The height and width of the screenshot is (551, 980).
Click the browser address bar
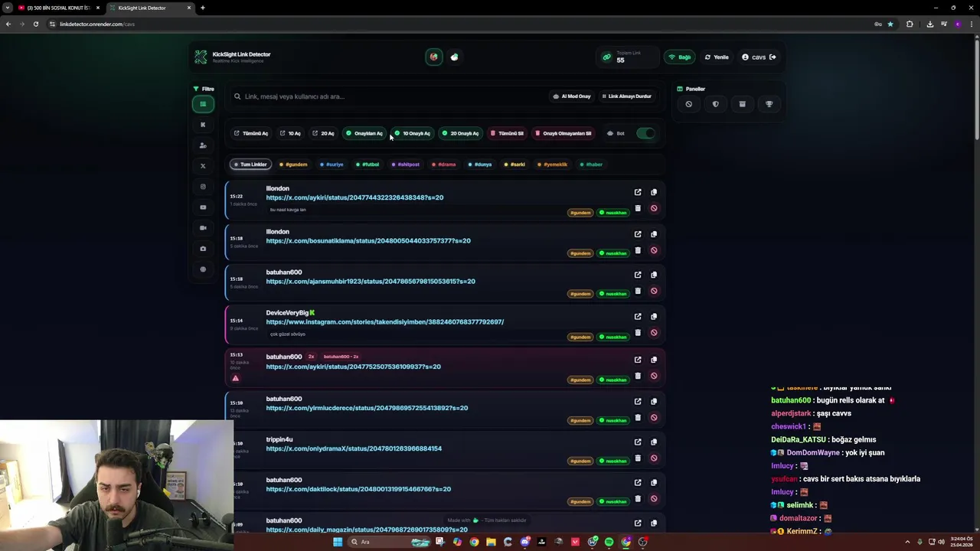459,24
